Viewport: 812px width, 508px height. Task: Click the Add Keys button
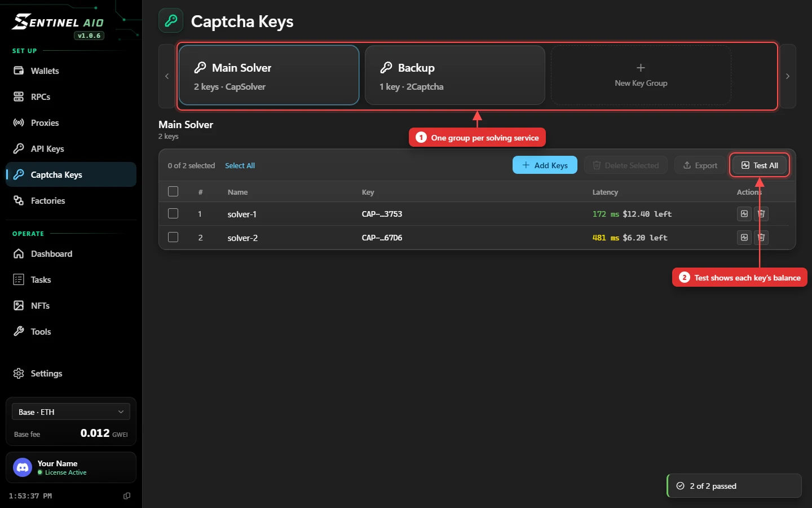(545, 165)
